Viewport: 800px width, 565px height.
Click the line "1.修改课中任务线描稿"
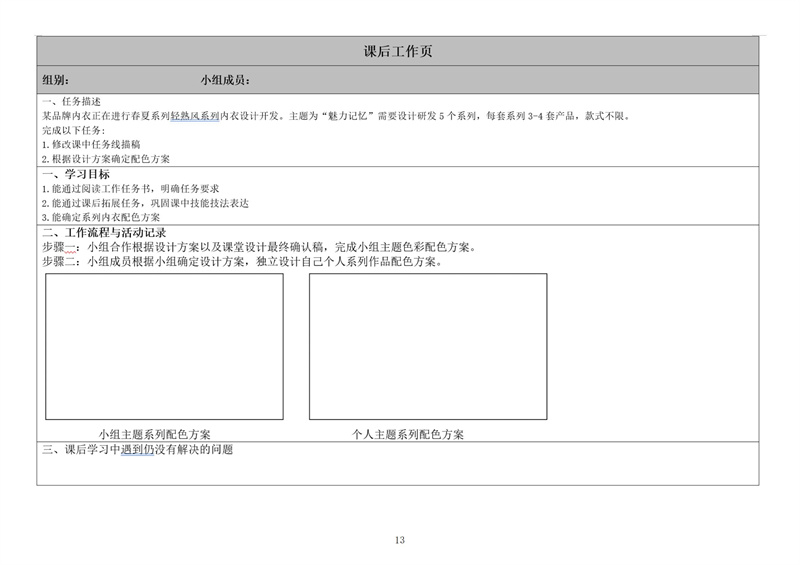(91, 144)
